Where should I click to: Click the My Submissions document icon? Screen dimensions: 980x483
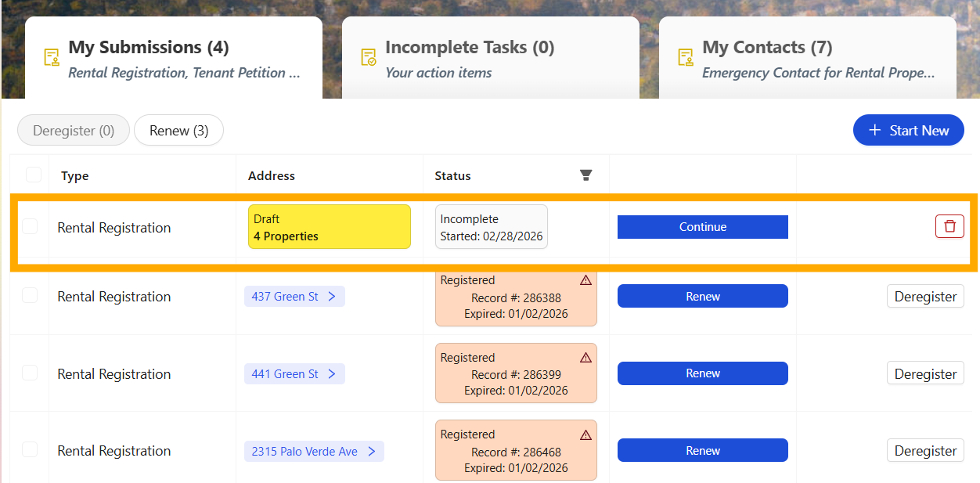pos(52,57)
